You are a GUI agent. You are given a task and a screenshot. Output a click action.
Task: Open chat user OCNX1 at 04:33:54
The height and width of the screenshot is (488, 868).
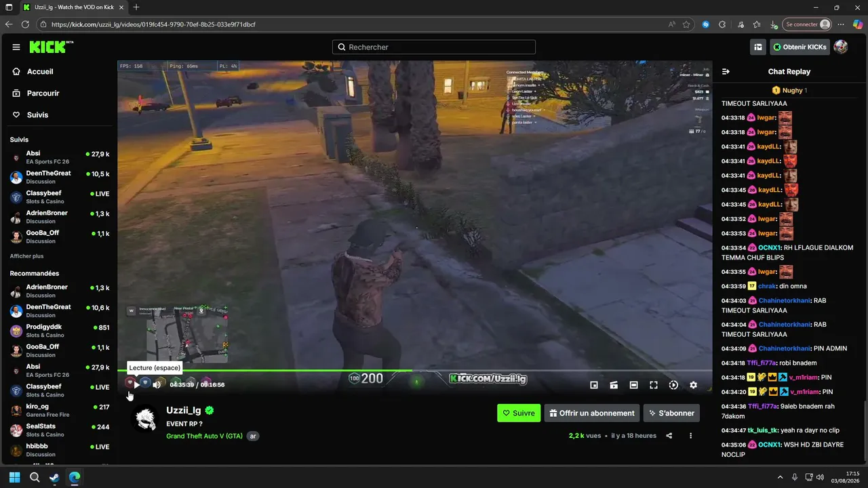pyautogui.click(x=769, y=248)
